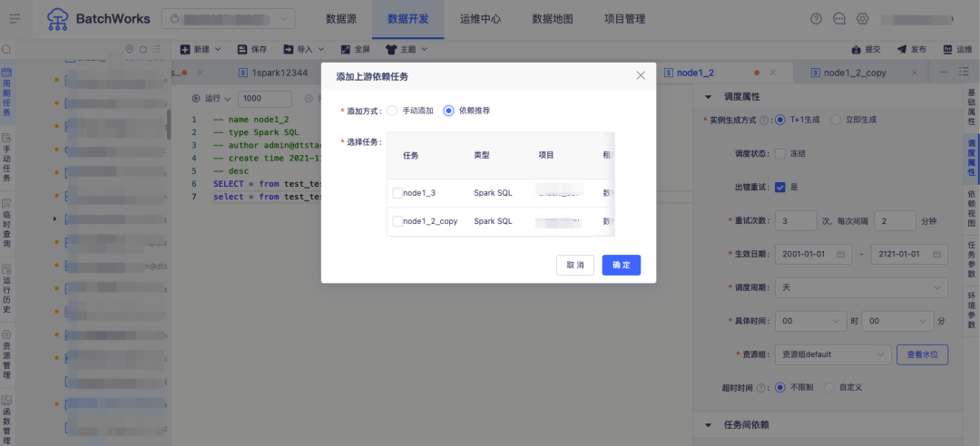The image size is (980, 446).
Task: Open the 新建 dropdown menu
Action: point(201,49)
